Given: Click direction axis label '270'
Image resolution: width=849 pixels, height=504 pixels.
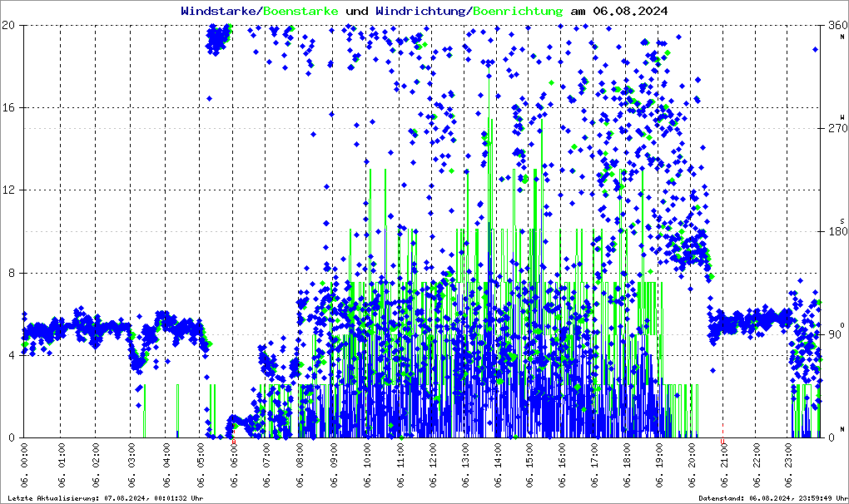Looking at the screenshot, I should [837, 128].
